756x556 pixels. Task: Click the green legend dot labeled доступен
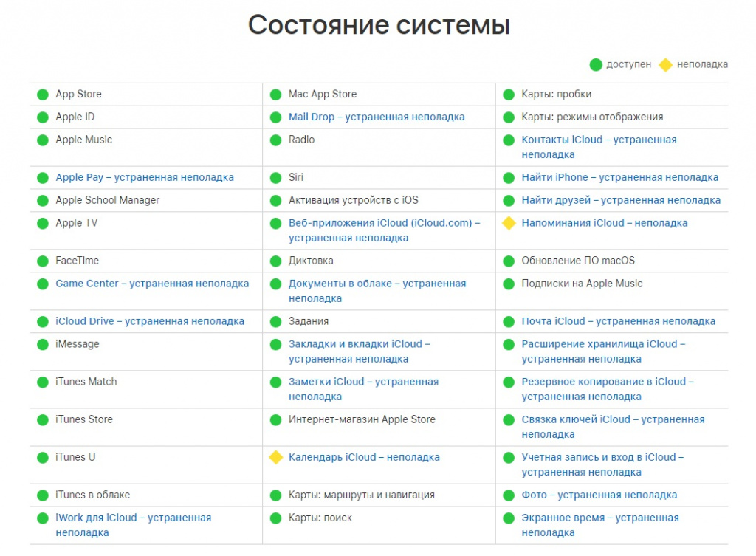pyautogui.click(x=596, y=65)
